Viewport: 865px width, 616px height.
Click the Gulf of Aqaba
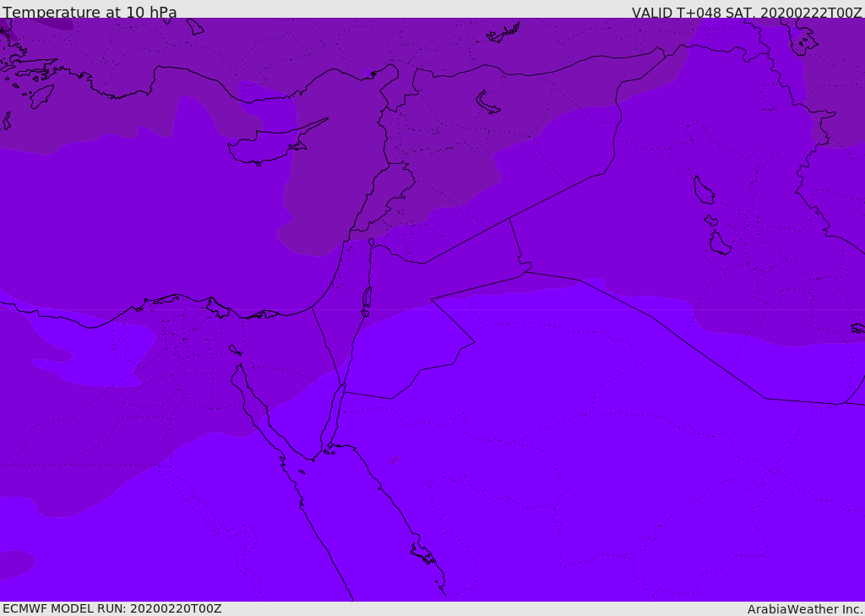pos(333,419)
